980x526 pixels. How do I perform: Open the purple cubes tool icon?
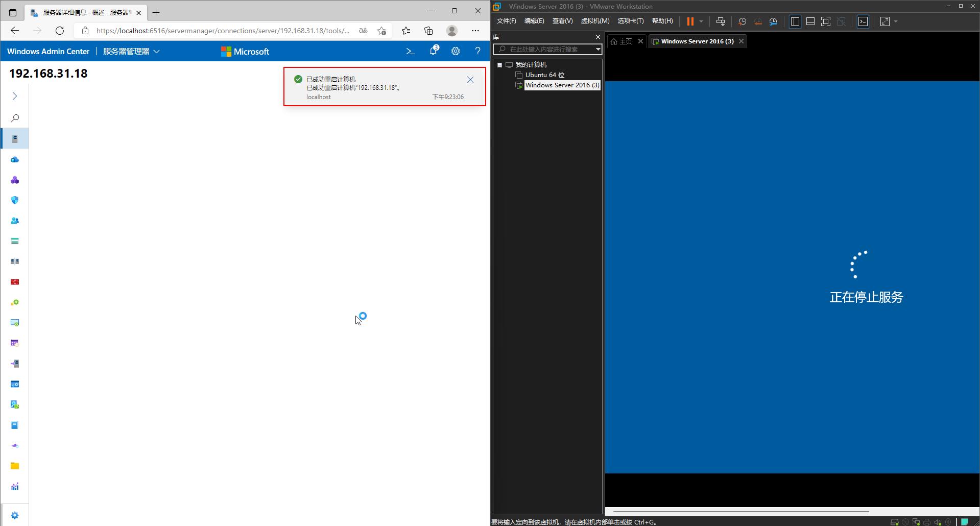pos(15,180)
